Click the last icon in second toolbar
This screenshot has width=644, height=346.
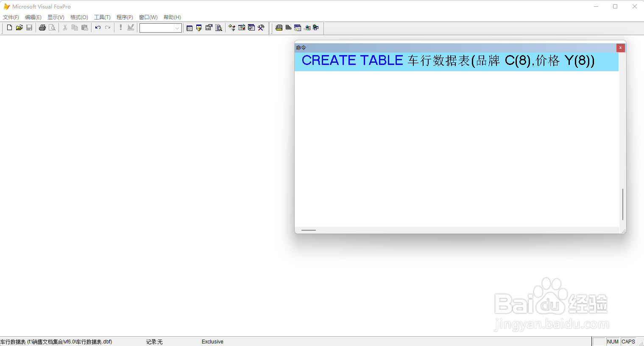316,28
